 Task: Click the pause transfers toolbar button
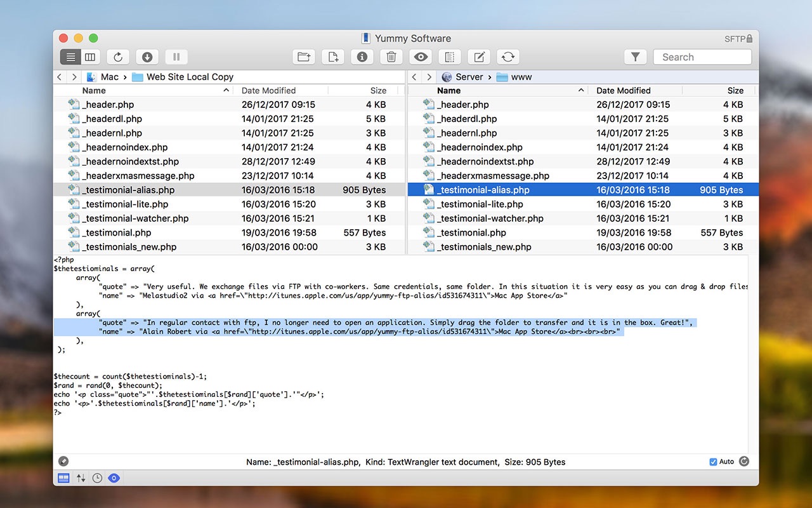(176, 57)
